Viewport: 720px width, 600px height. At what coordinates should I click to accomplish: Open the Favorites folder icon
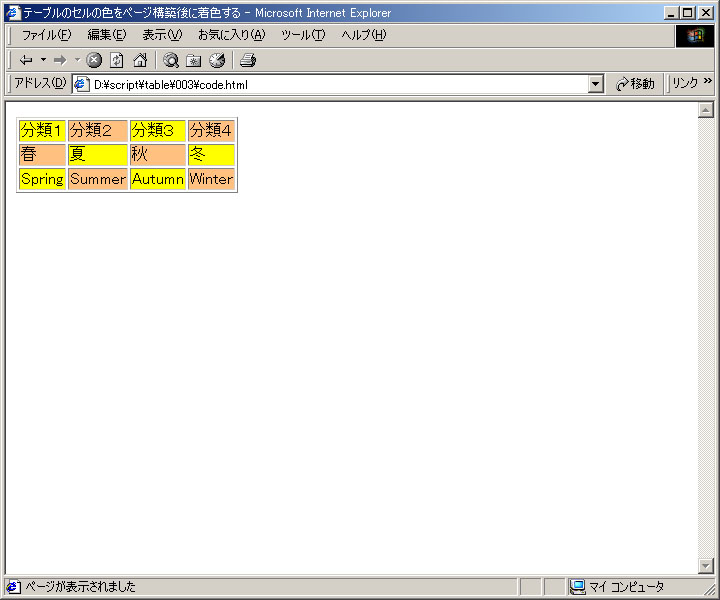pyautogui.click(x=194, y=60)
